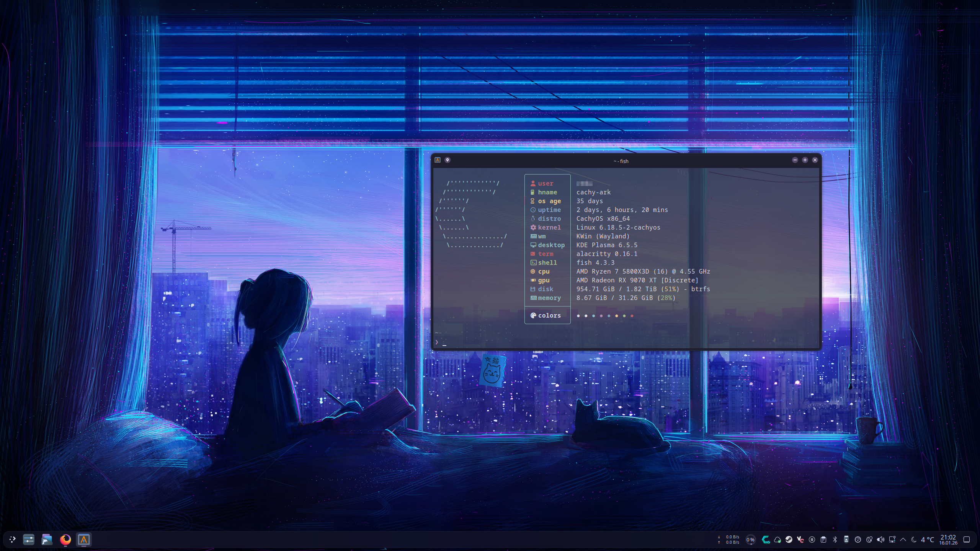This screenshot has height=551, width=980.
Task: Click the CPU usage 0 % monitor
Action: click(x=750, y=540)
